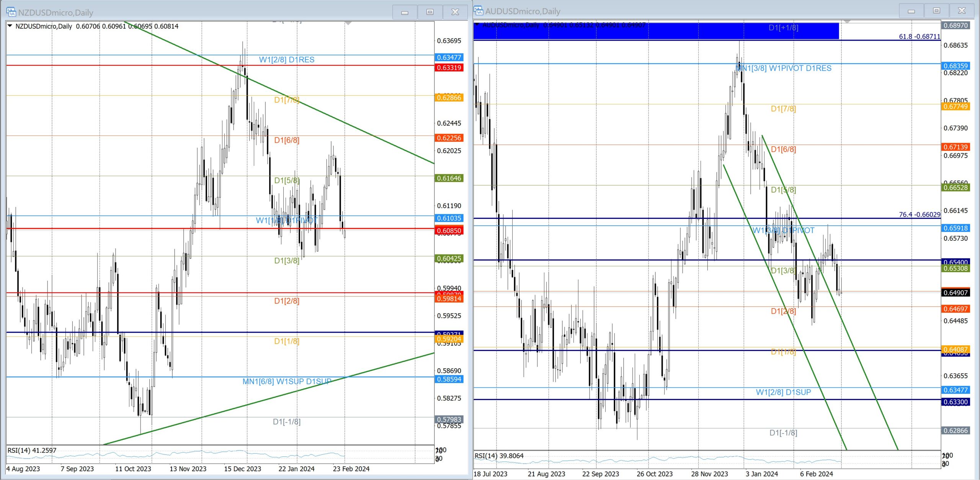
Task: Click the MN1[6/8] W1SUP D1SUP label
Action: click(x=287, y=382)
